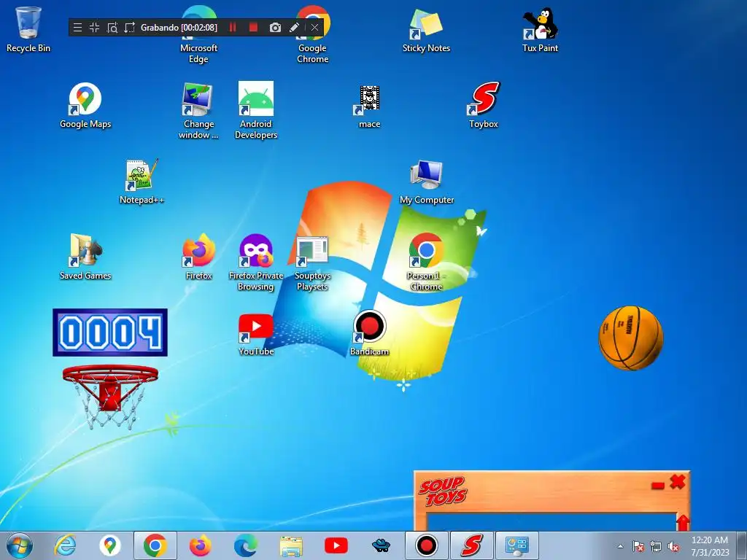Close the Soup Toys toybox panel
The width and height of the screenshot is (747, 560).
point(678,482)
